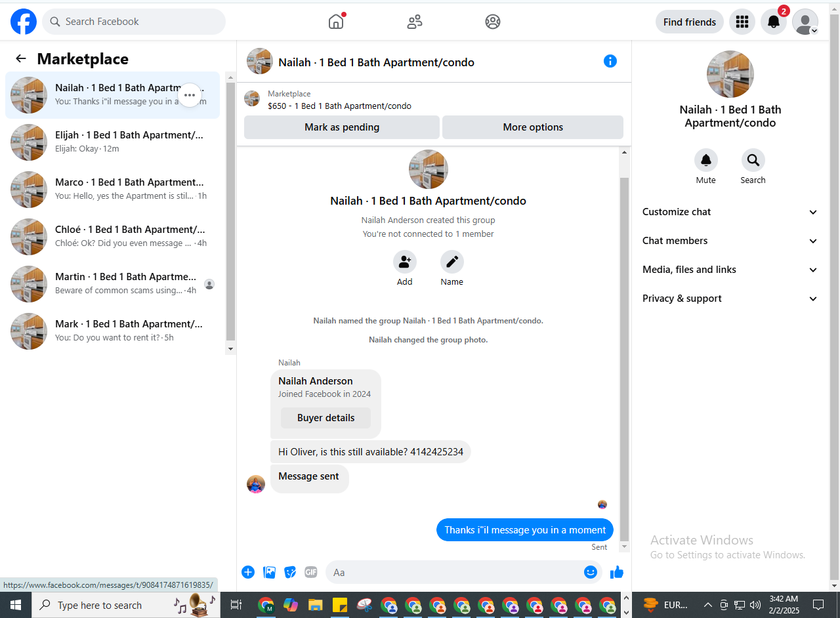The width and height of the screenshot is (840, 618).
Task: Go back using the Marketplace arrow
Action: click(21, 58)
